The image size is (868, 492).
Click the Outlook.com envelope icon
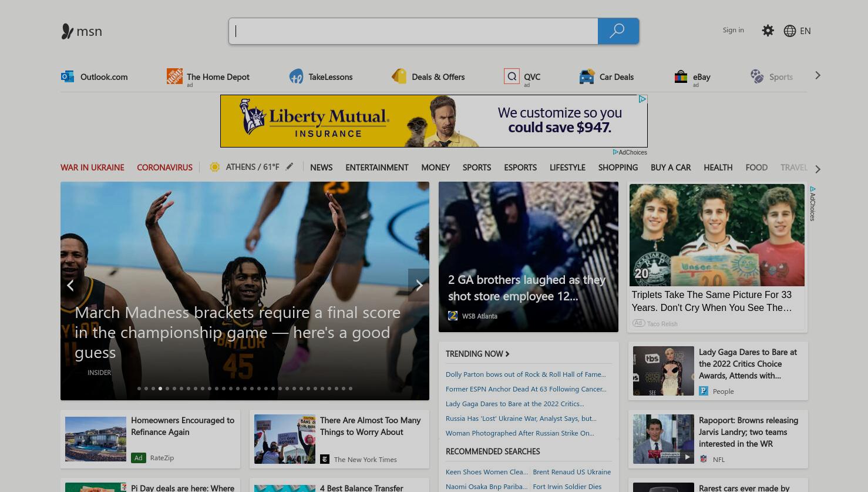pos(68,76)
